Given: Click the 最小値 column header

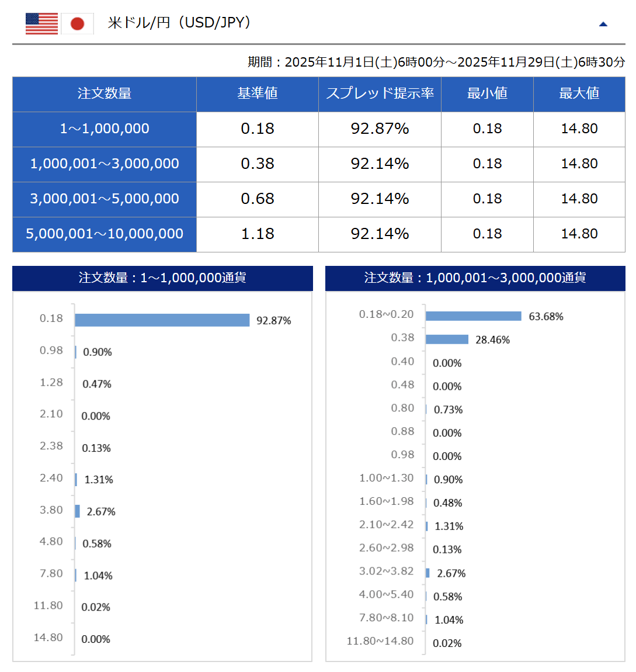Looking at the screenshot, I should click(487, 93).
